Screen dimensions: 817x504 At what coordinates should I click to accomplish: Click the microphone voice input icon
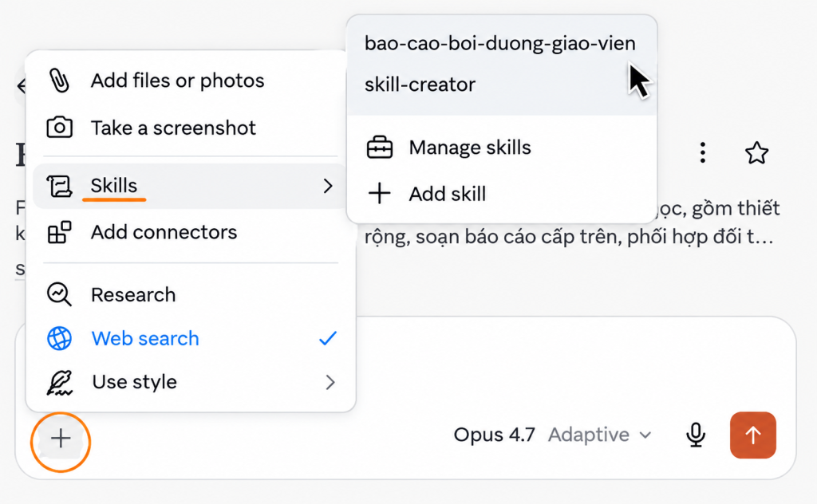tap(696, 435)
